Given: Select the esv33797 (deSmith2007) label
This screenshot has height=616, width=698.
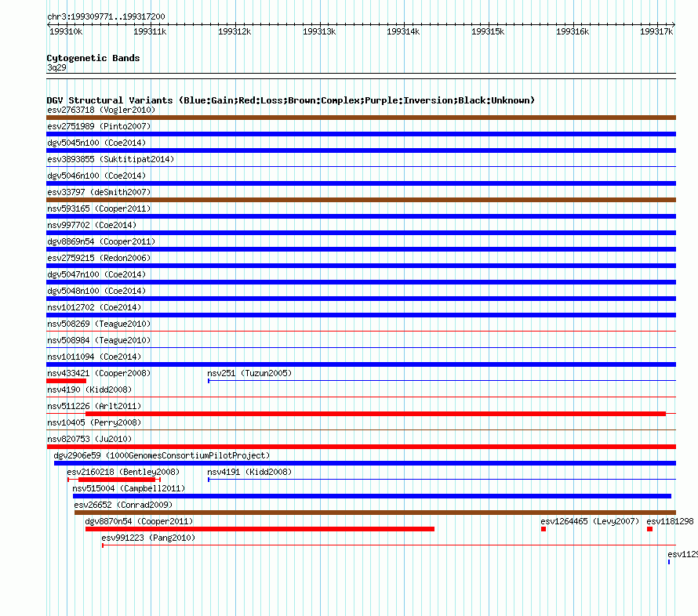Looking at the screenshot, I should [x=99, y=192].
